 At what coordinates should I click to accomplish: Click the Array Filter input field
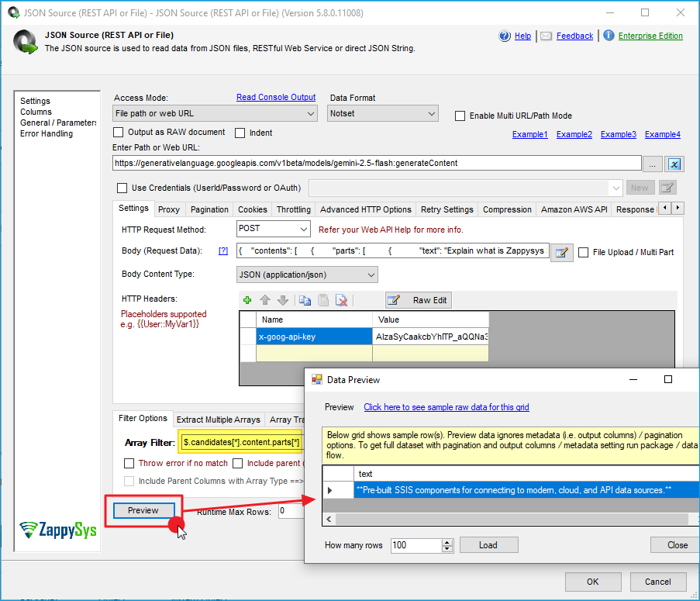click(240, 442)
